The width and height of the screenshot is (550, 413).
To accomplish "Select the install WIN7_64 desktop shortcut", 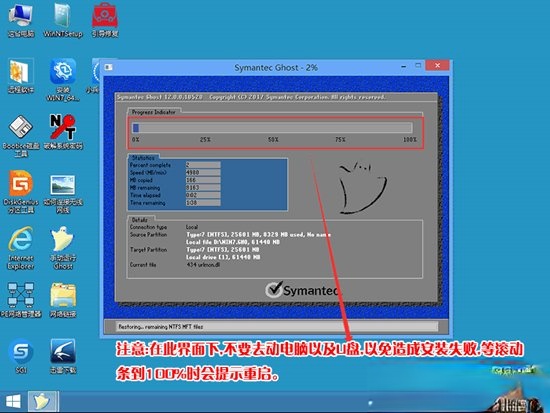I will tap(63, 80).
